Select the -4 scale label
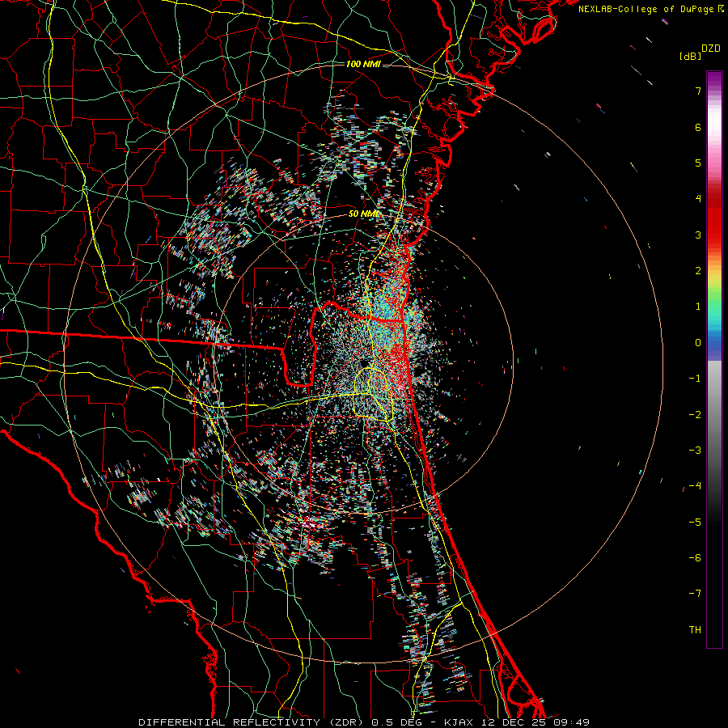The height and width of the screenshot is (728, 728). (695, 486)
